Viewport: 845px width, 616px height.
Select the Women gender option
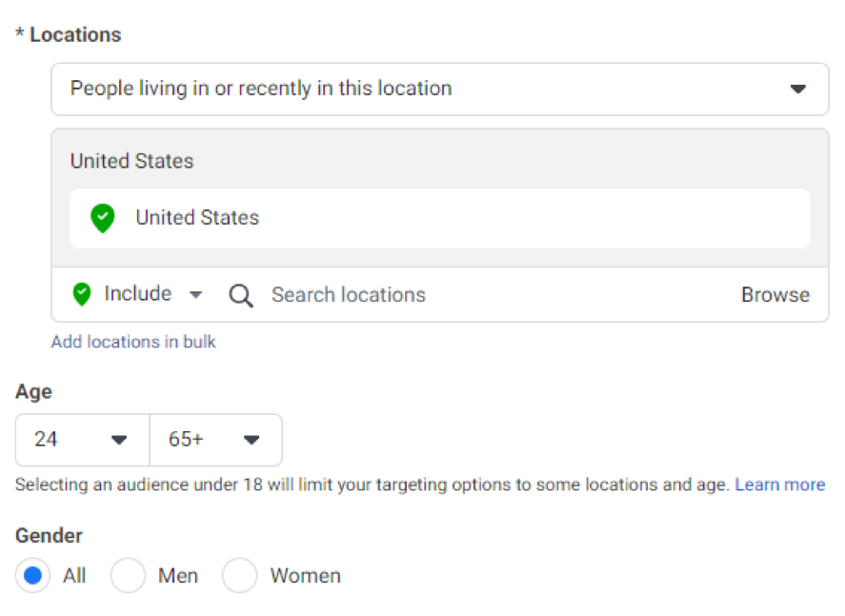coord(240,575)
